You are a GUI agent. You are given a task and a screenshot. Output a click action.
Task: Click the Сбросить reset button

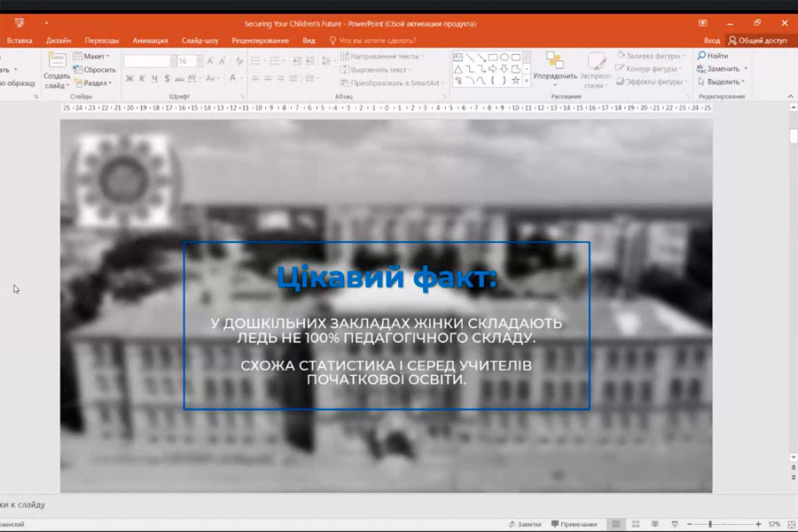(x=95, y=69)
